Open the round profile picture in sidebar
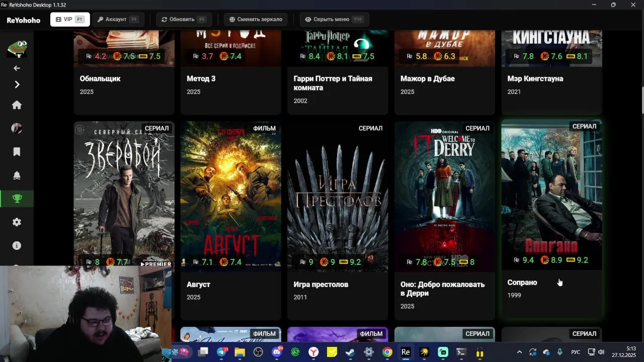Image resolution: width=644 pixels, height=362 pixels. coord(17,128)
